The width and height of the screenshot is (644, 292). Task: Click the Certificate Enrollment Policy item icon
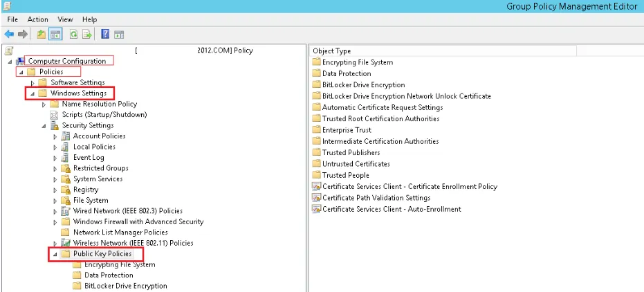click(x=316, y=186)
